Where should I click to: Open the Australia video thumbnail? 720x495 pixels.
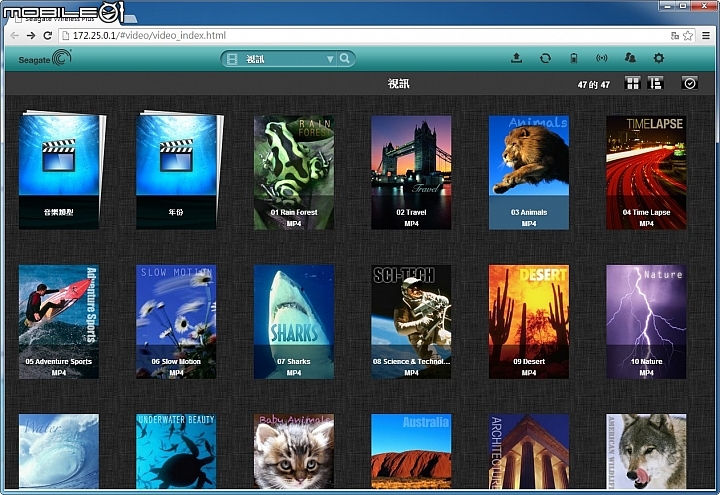coord(411,451)
